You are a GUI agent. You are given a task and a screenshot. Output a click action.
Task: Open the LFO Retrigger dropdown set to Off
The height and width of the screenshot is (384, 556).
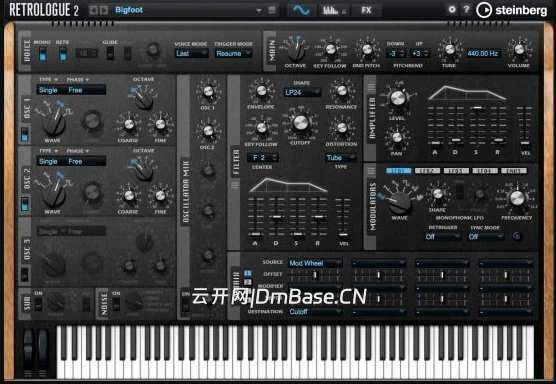click(443, 236)
